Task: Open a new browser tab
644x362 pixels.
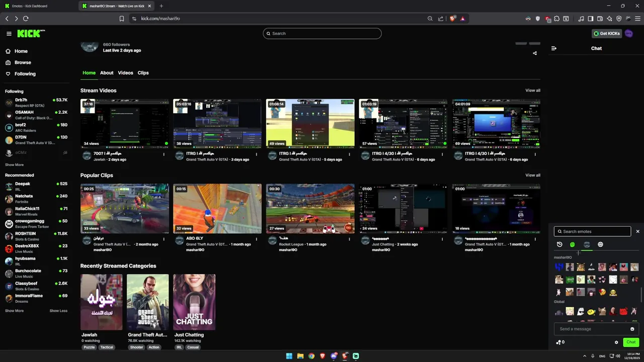Action: pos(161,6)
